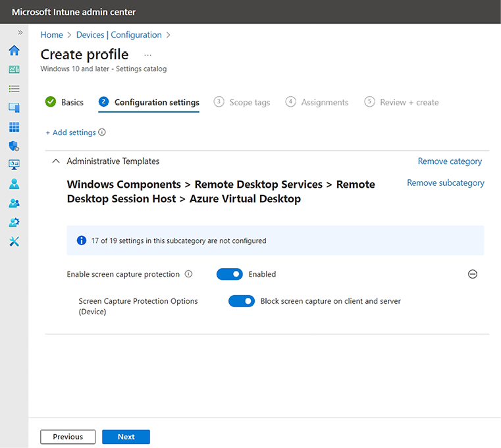Image resolution: width=501 pixels, height=448 pixels.
Task: Go to the Basics step tab
Action: [65, 102]
